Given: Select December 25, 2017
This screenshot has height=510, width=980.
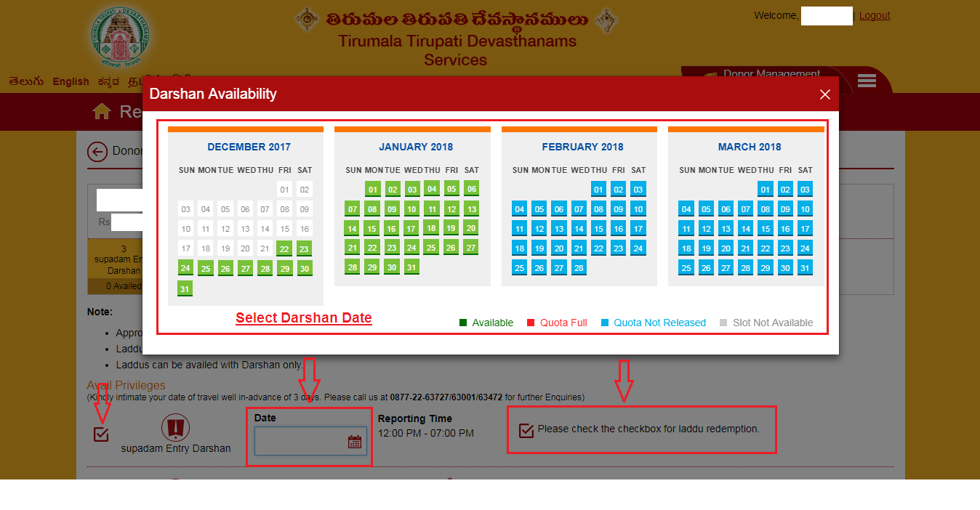Looking at the screenshot, I should 206,269.
